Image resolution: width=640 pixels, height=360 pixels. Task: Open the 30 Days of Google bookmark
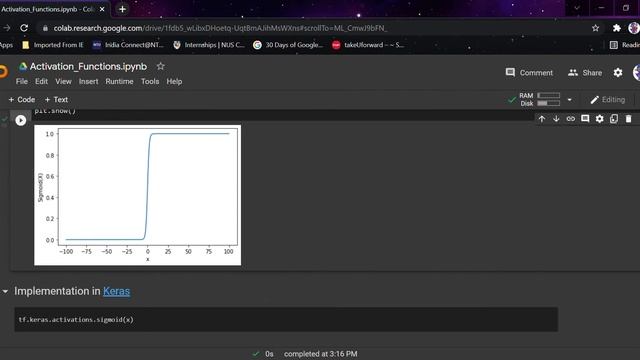[x=288, y=45]
